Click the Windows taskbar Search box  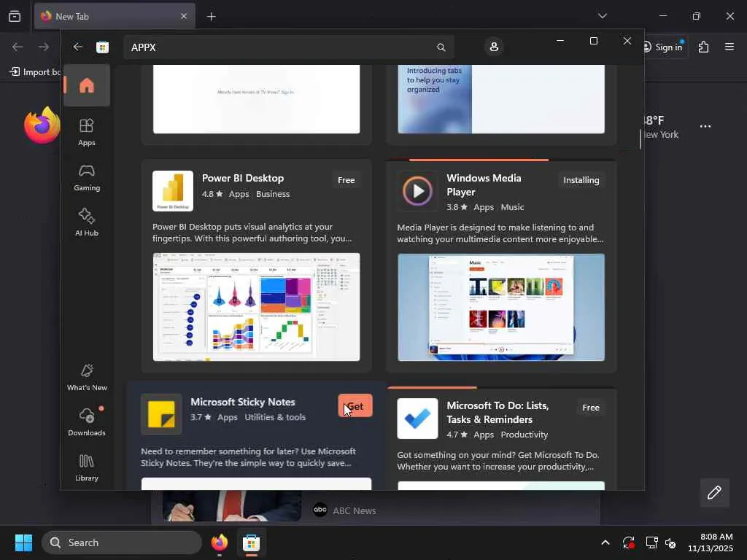[x=122, y=542]
